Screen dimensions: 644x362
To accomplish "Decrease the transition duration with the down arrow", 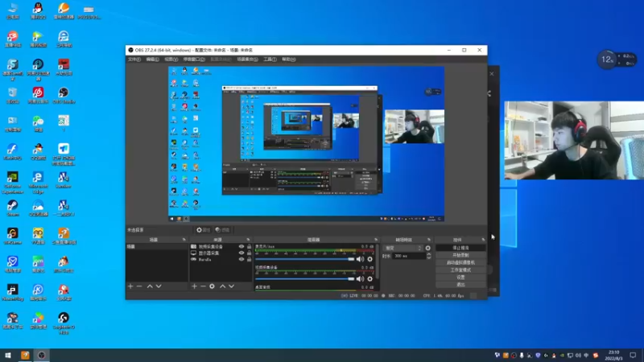I will [x=429, y=257].
